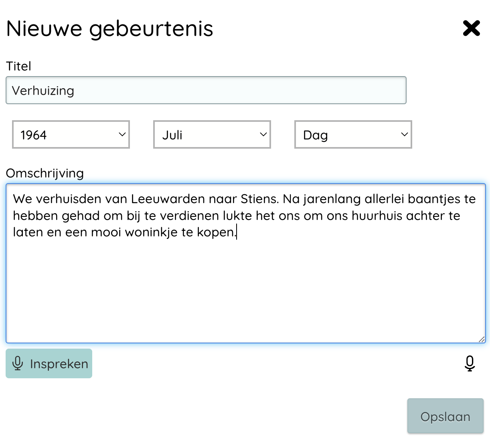The image size is (490, 448).
Task: Click the textarea resize handle corner
Action: pos(482,339)
